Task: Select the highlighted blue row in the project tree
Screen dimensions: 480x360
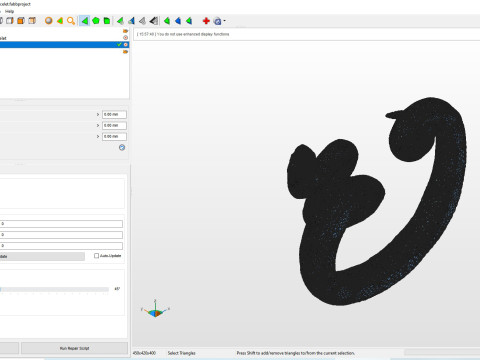Action: click(64, 44)
